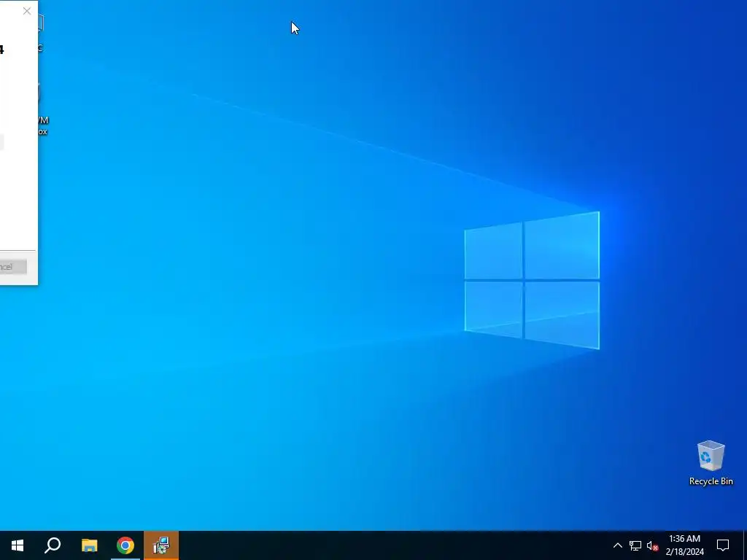Open the Recycle Bin desktop icon
Viewport: 747px width, 560px height.
[x=711, y=463]
